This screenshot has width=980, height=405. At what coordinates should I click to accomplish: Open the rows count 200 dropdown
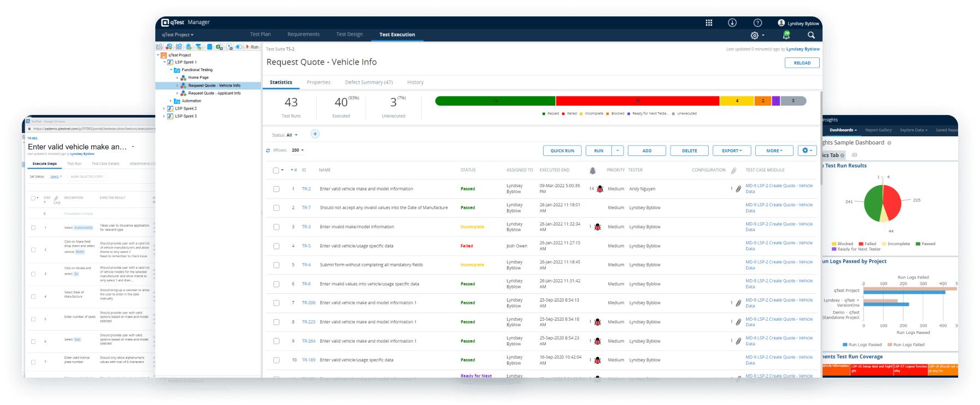(x=297, y=150)
